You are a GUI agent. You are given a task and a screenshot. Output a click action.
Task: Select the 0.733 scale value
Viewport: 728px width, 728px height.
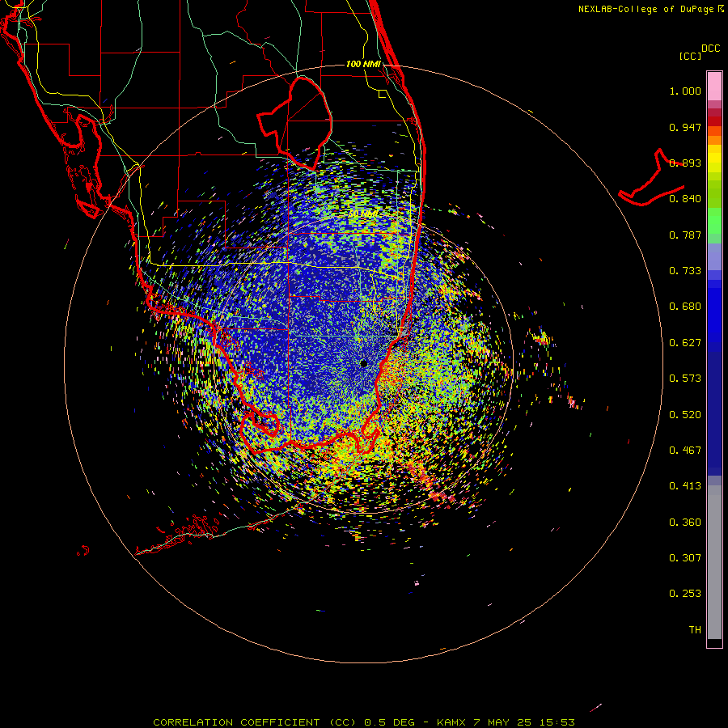[x=685, y=271]
